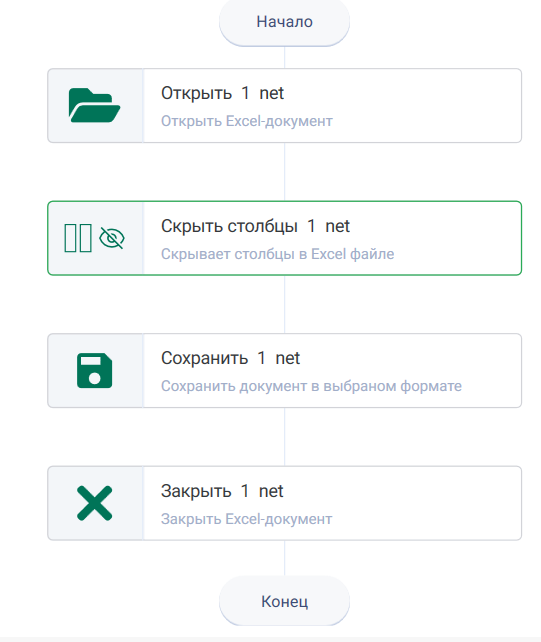Viewport: 541px width, 642px height.
Task: Click description Открыть Excel-документ
Action: (247, 121)
